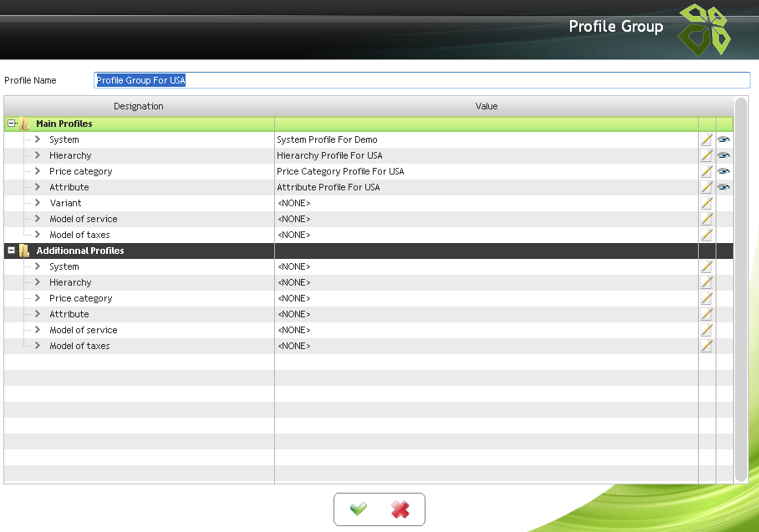Viewport: 759px width, 532px height.
Task: Click the pencil edit icon for System Profile For Demo
Action: coord(706,139)
